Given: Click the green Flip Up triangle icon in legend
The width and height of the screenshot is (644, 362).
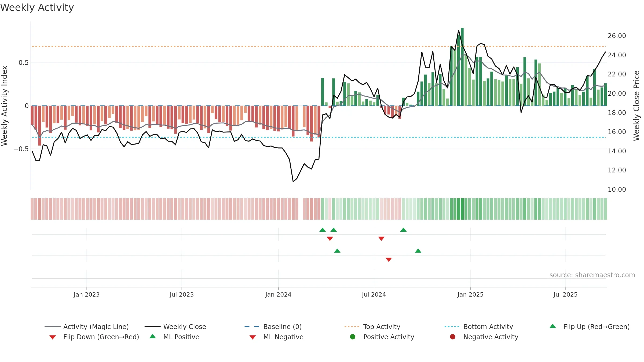Looking at the screenshot, I should tap(553, 326).
